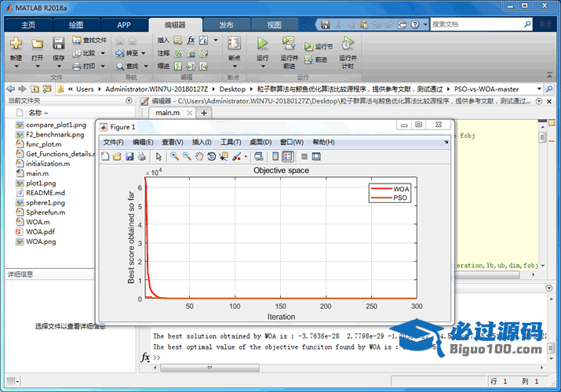Toggle the Brush data tool in Figure
The image size is (561, 392).
pyautogui.click(x=237, y=157)
